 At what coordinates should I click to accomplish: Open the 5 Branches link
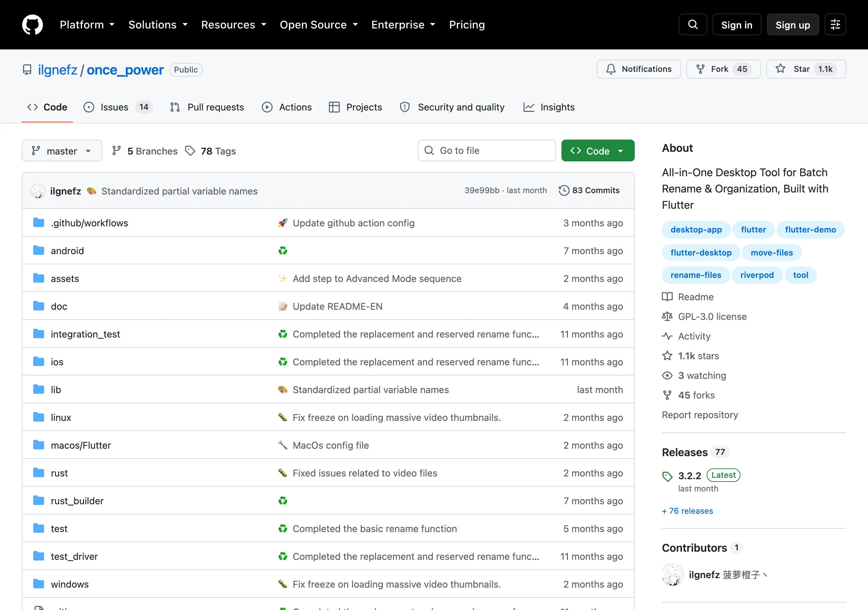pos(145,151)
